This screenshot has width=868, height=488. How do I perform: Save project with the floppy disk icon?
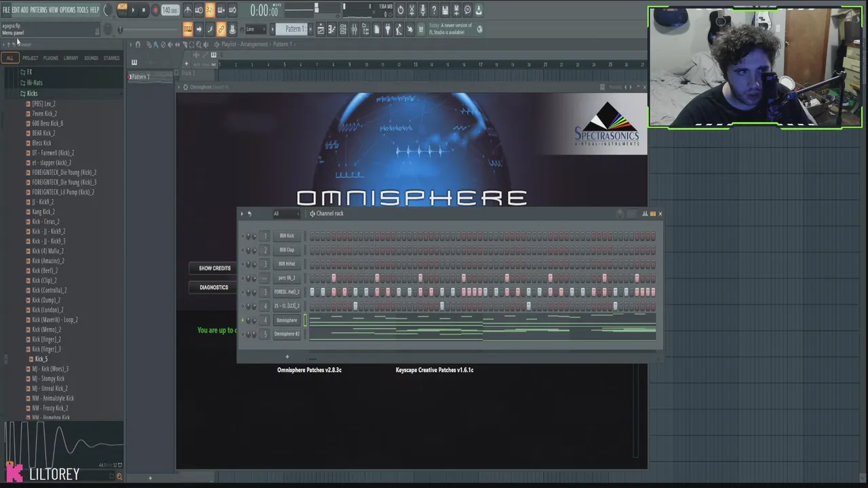click(x=445, y=10)
